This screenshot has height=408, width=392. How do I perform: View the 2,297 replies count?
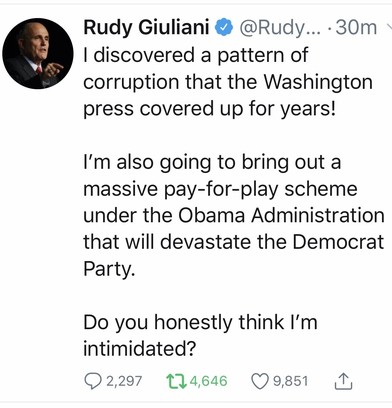(124, 381)
